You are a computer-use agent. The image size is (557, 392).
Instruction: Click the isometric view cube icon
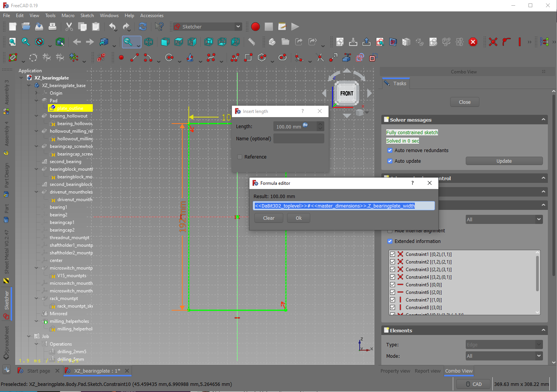coord(149,42)
